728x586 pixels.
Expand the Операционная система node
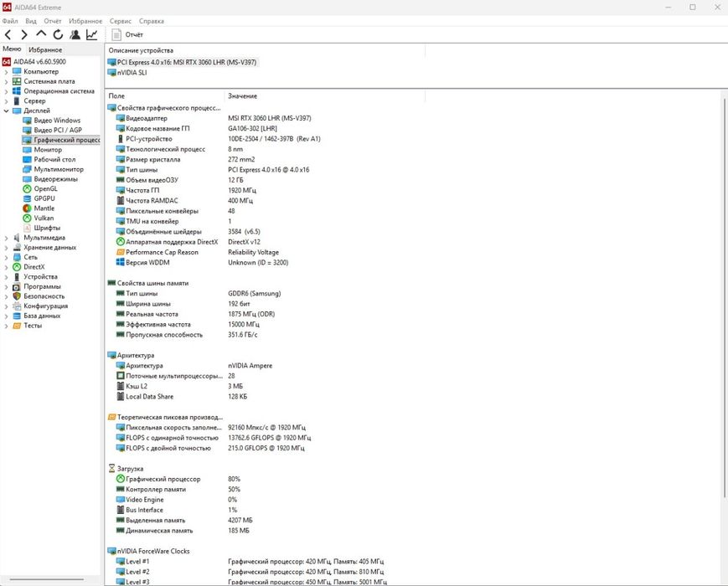click(x=6, y=91)
